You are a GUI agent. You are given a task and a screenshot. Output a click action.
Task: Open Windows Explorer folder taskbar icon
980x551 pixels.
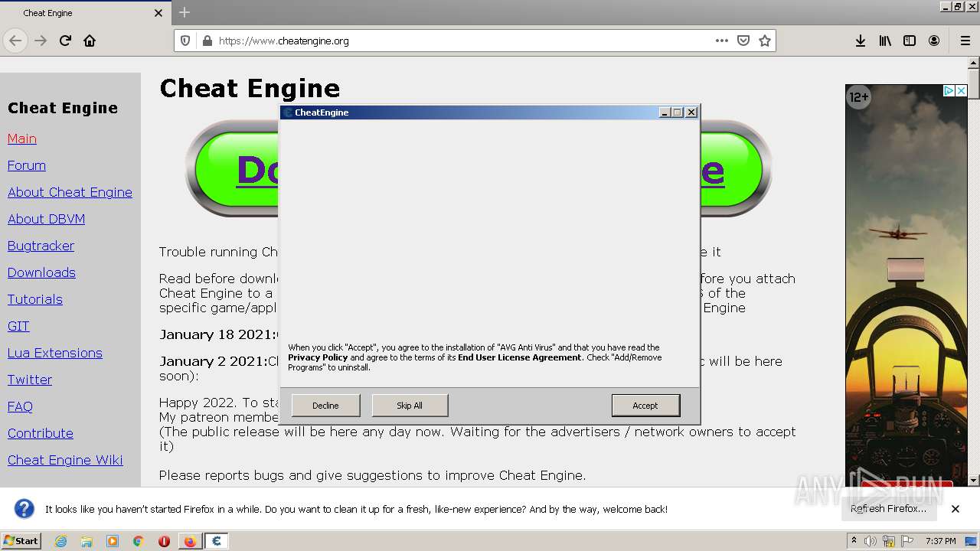coord(87,541)
